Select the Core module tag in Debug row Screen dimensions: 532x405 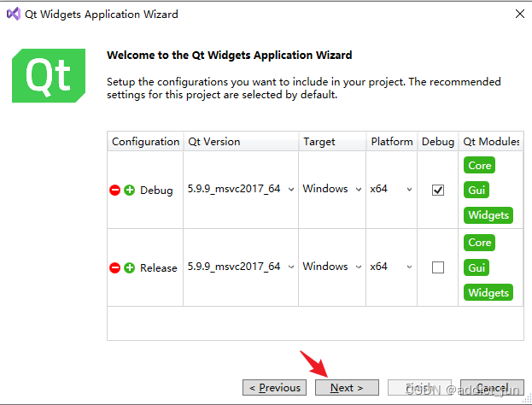pos(479,165)
